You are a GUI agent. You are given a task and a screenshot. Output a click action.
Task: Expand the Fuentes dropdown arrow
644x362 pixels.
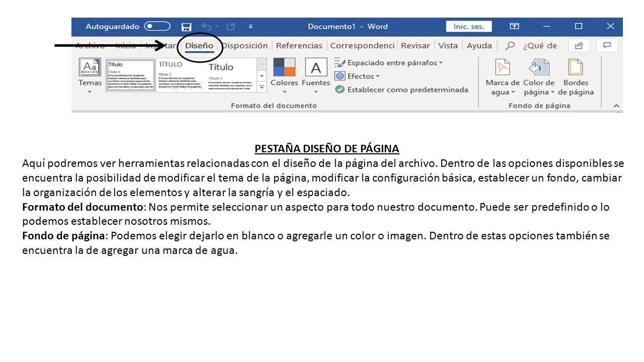tap(316, 93)
